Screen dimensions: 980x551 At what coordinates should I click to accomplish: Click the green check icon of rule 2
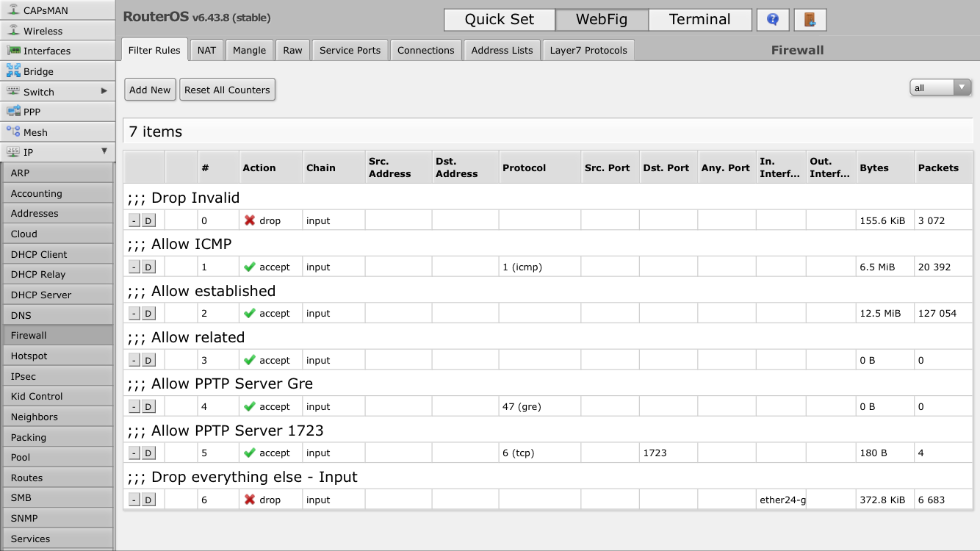point(250,313)
